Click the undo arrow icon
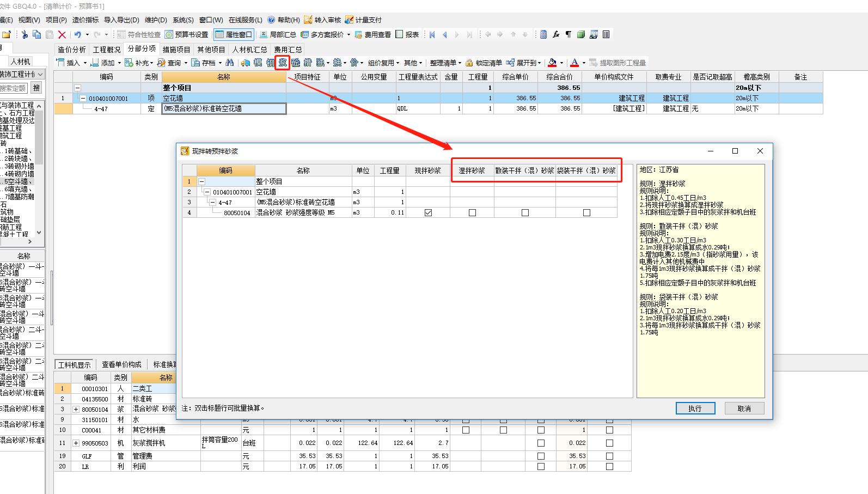This screenshot has height=494, width=868. (x=78, y=34)
